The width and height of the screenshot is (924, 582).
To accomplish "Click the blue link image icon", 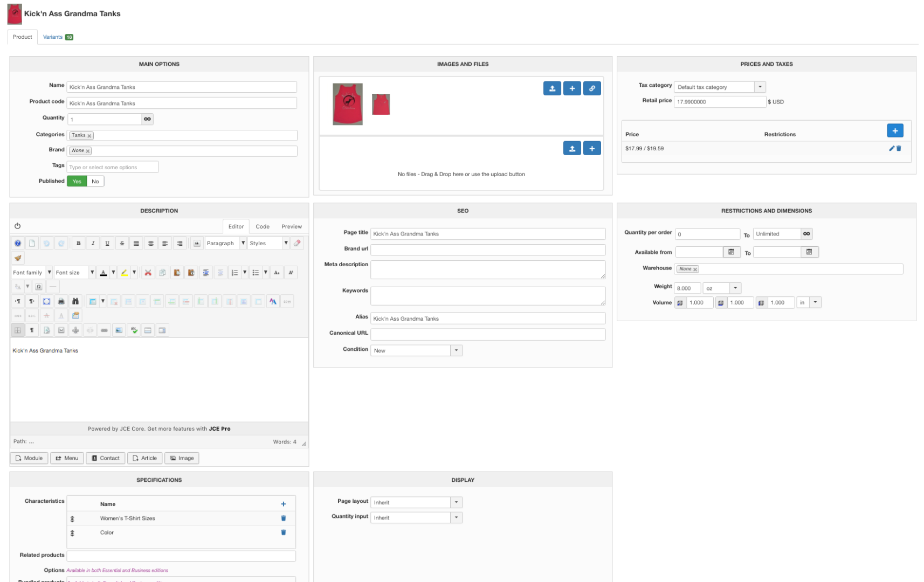I will point(592,88).
